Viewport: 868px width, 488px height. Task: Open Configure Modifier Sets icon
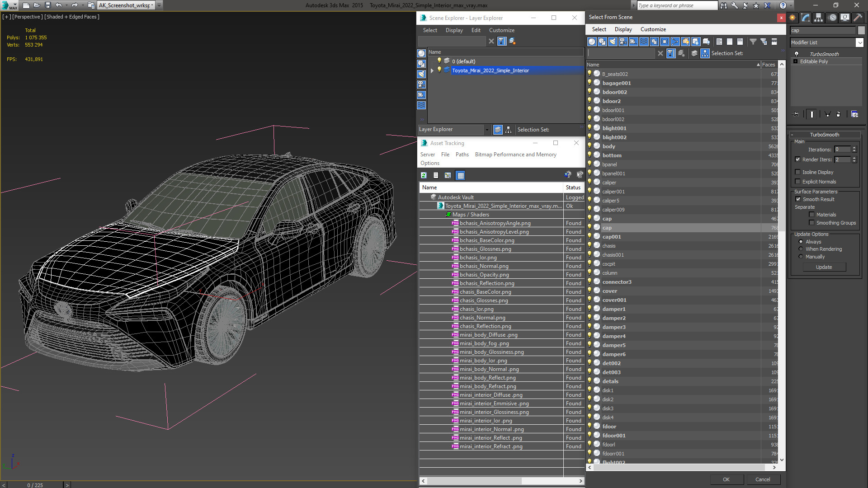tap(854, 114)
